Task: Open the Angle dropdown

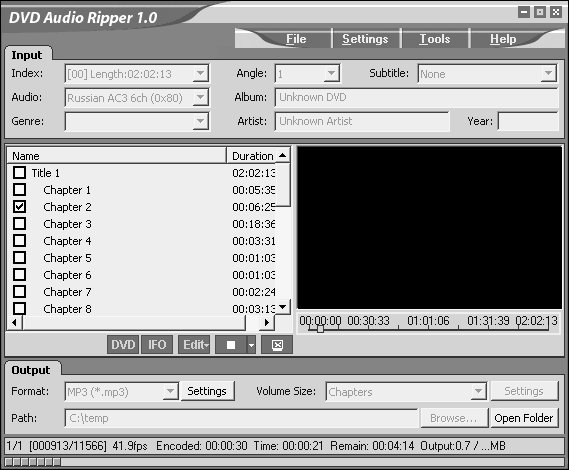Action: 331,74
